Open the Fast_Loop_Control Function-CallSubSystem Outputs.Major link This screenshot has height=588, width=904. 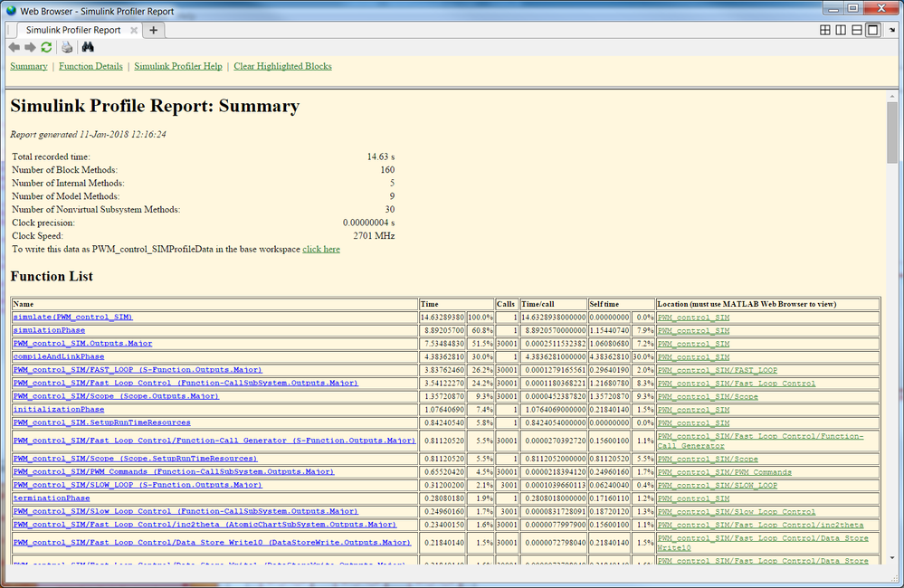(x=186, y=384)
